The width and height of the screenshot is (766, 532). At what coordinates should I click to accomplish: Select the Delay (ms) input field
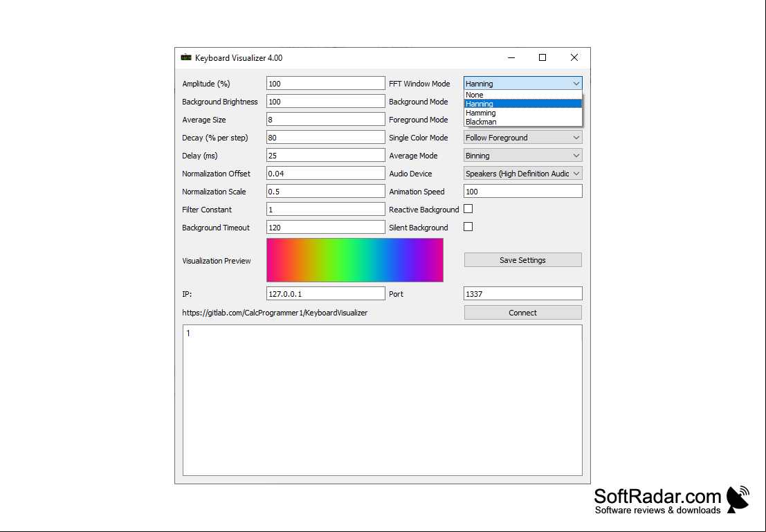(325, 156)
